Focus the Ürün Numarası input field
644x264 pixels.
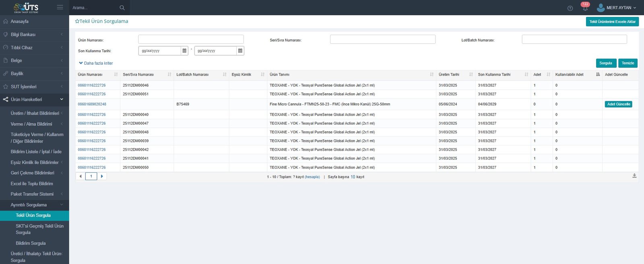coord(191,39)
